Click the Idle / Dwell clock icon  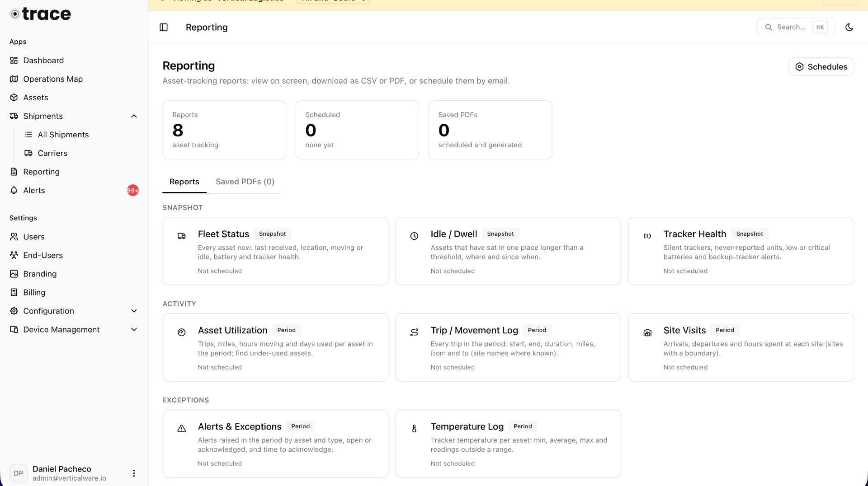414,236
